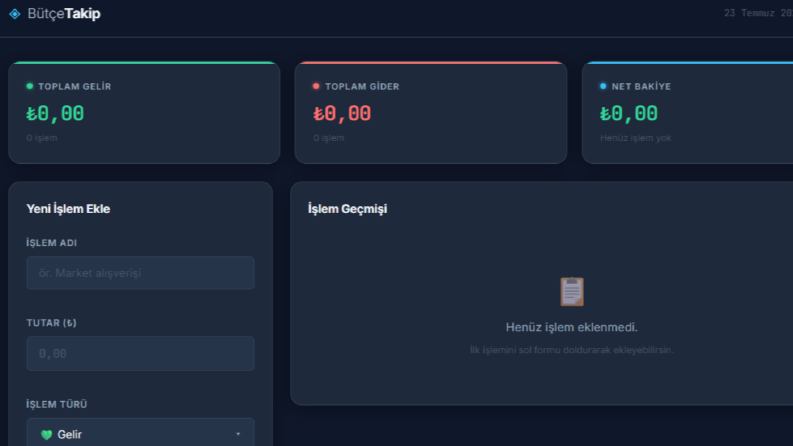Image resolution: width=793 pixels, height=446 pixels.
Task: Click the BütçeTakip diamond logo icon
Action: coord(15,14)
